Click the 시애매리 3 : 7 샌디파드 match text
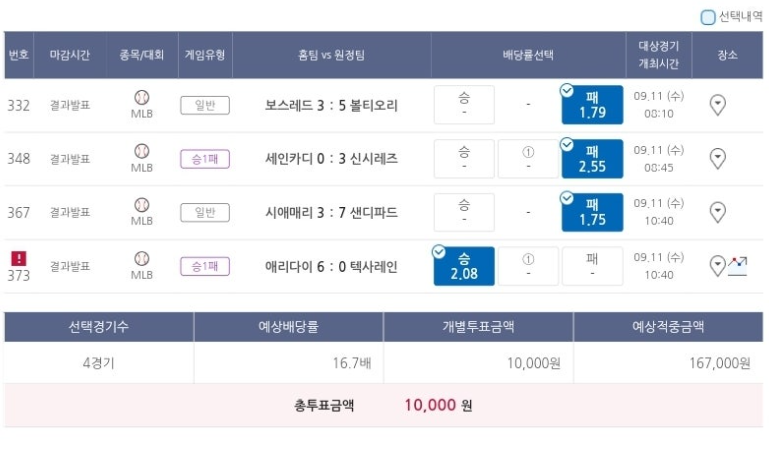Image resolution: width=769 pixels, height=465 pixels. pos(332,212)
